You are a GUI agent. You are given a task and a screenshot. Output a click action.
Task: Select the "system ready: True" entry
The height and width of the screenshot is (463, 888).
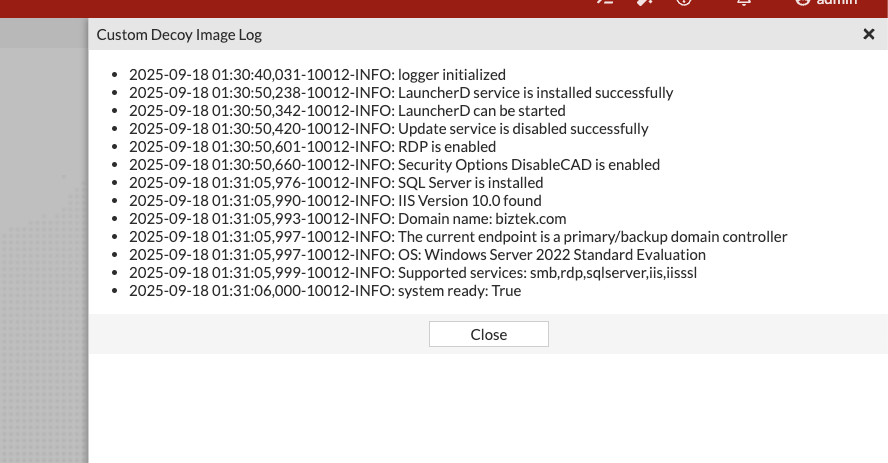[x=325, y=291]
